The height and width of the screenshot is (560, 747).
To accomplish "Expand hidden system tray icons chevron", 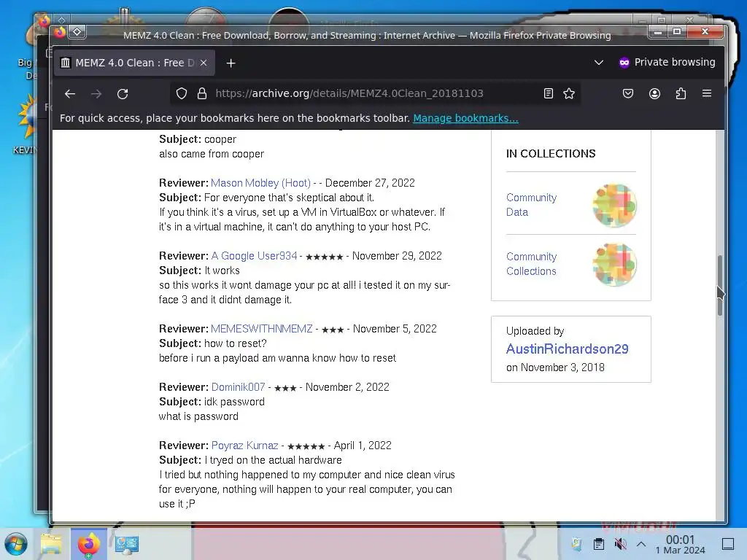I will [641, 544].
